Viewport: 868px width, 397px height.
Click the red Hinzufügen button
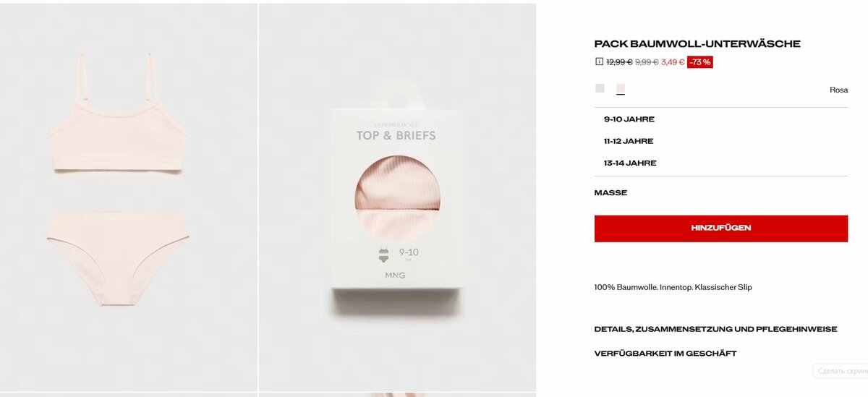pyautogui.click(x=720, y=228)
